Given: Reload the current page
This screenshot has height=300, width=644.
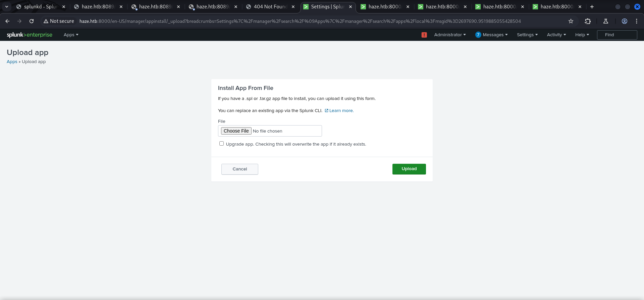Looking at the screenshot, I should 32,21.
